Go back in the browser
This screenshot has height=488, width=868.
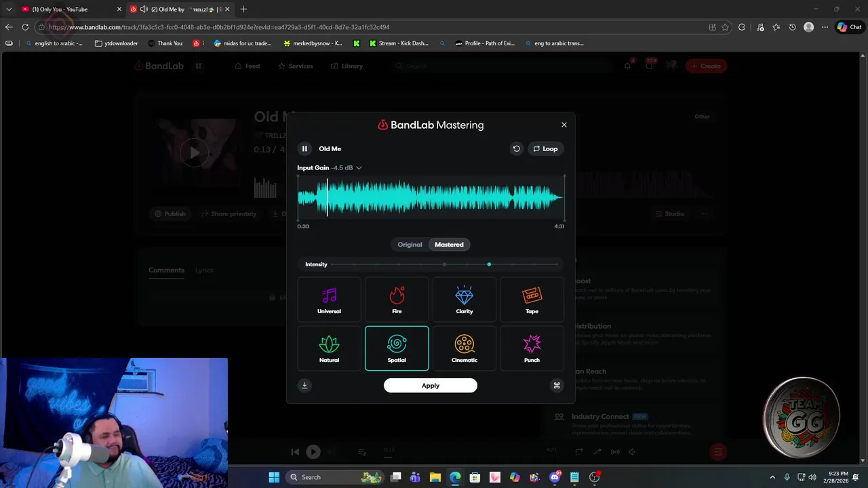click(x=9, y=27)
